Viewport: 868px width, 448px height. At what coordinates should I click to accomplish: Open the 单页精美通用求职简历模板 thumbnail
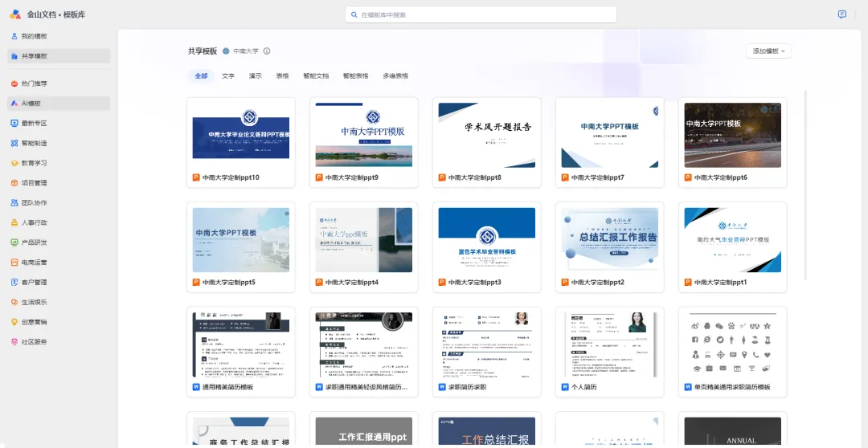click(x=732, y=344)
